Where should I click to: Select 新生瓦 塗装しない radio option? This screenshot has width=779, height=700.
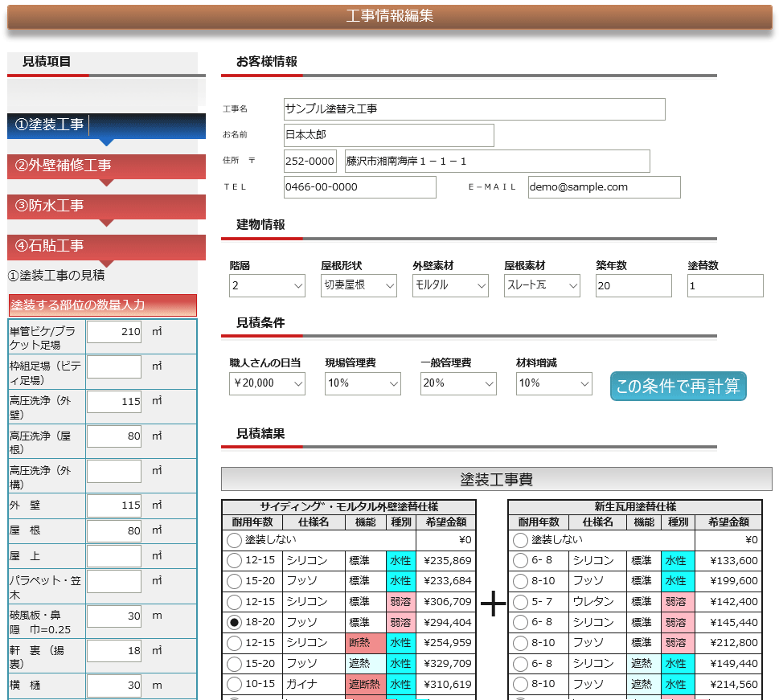coord(520,540)
